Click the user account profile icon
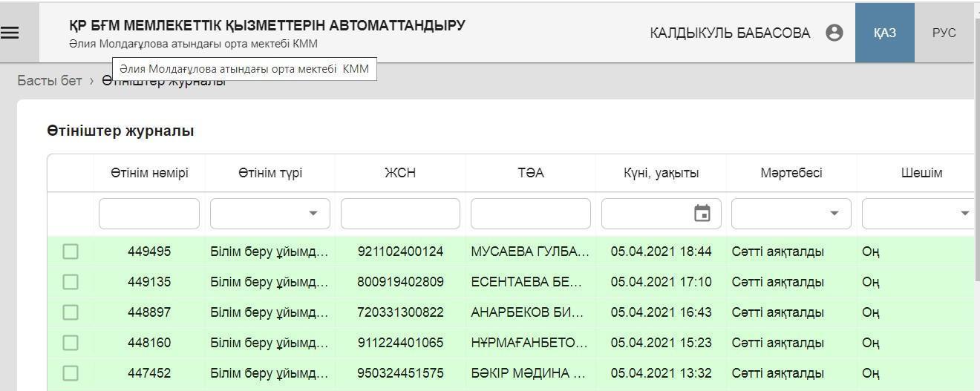The width and height of the screenshot is (980, 391). coord(834,33)
